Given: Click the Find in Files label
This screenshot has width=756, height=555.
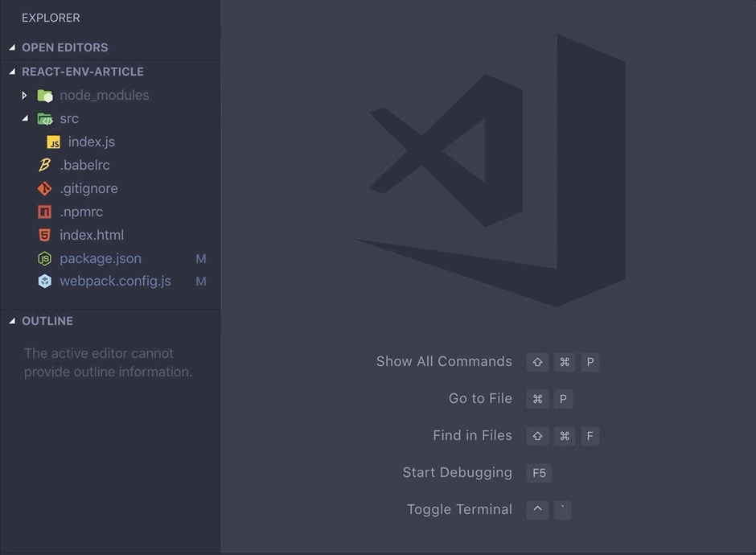Looking at the screenshot, I should (x=473, y=435).
